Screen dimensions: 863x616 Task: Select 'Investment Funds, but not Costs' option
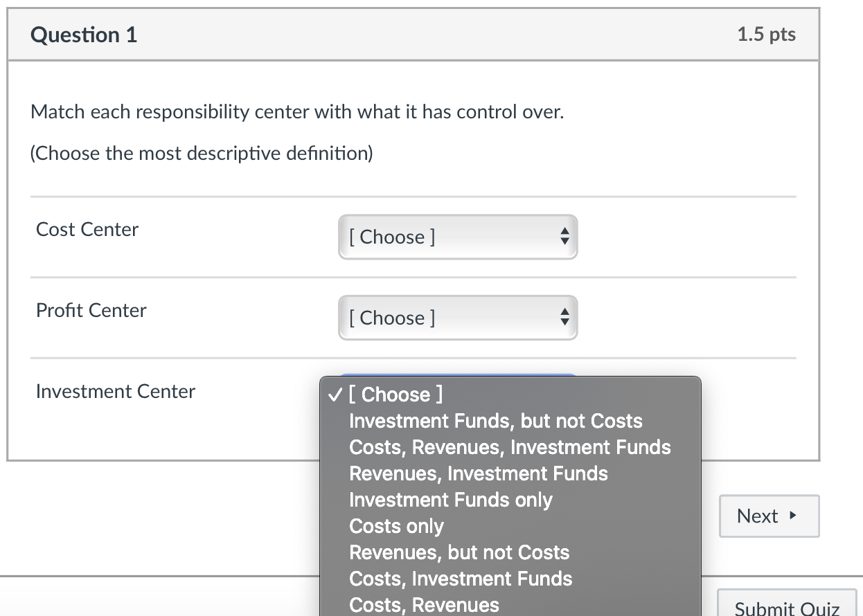pos(497,421)
